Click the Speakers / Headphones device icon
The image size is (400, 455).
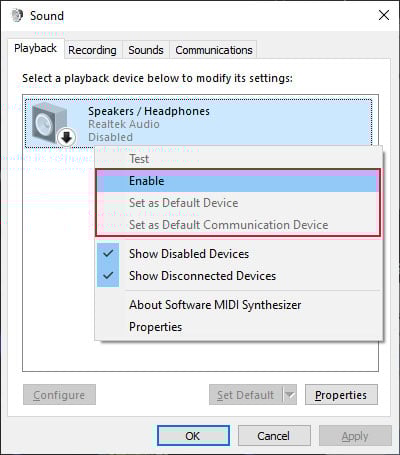tap(50, 123)
